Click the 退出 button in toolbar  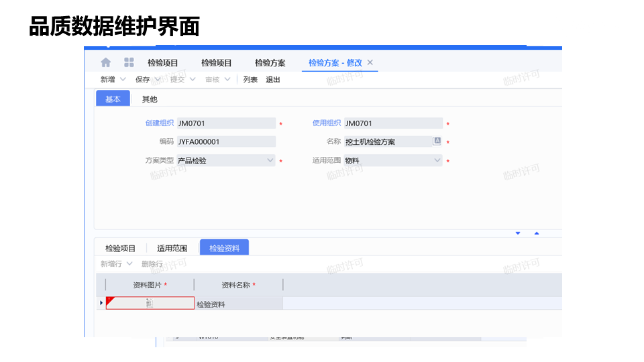point(273,79)
